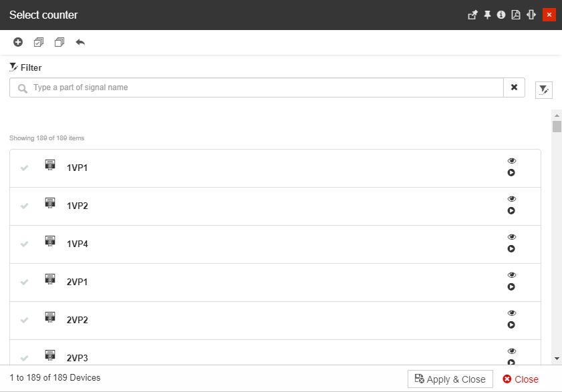Image resolution: width=562 pixels, height=392 pixels.
Task: Click the PDF export icon
Action: tap(516, 15)
